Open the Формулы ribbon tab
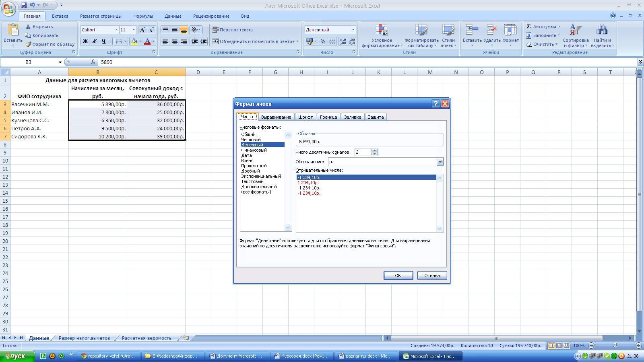 tap(143, 16)
